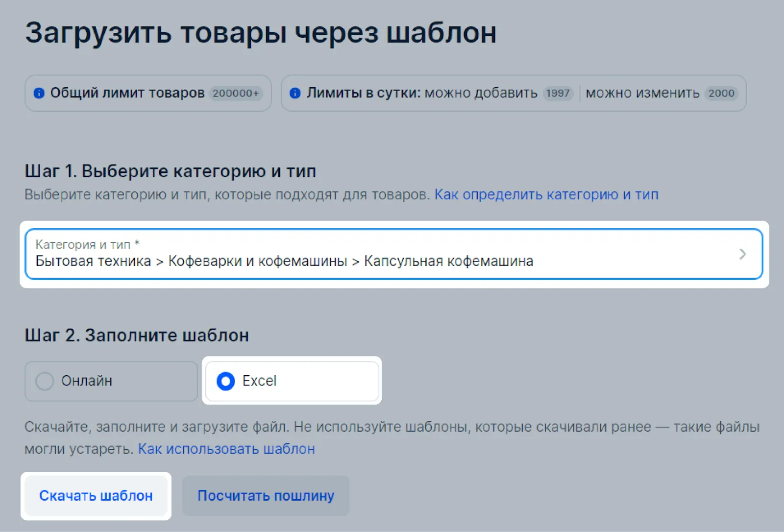The width and height of the screenshot is (784, 532).
Task: Select the Онлайн radio option
Action: [45, 381]
